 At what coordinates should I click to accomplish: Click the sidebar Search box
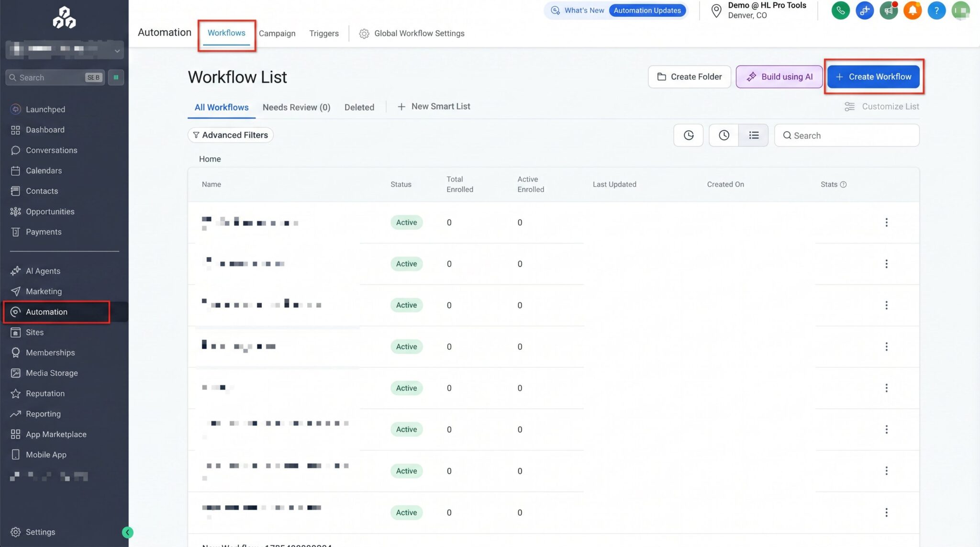click(x=55, y=78)
